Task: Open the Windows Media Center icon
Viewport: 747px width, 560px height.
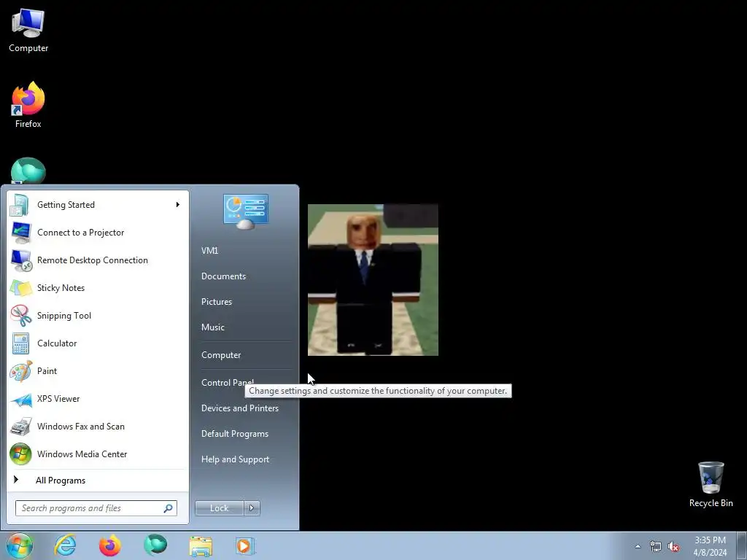Action: click(20, 454)
